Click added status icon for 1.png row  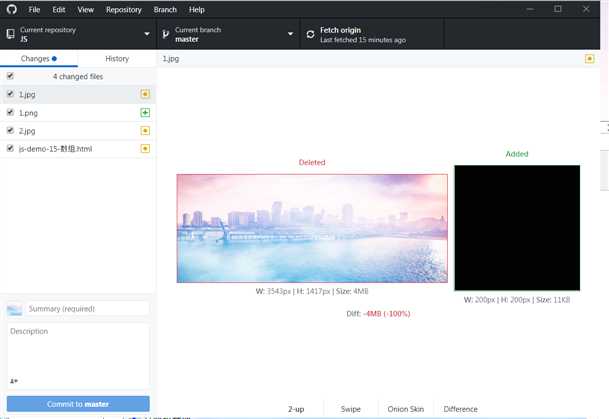point(145,113)
